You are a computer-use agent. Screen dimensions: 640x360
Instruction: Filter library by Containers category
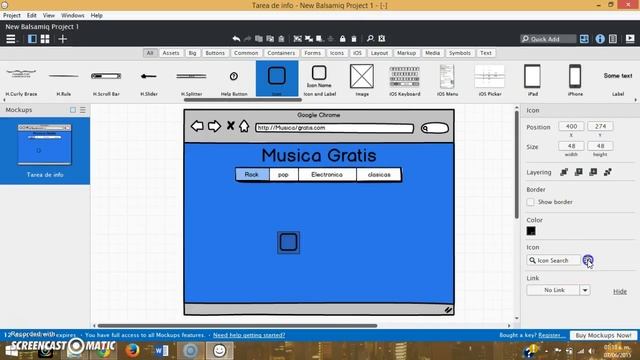pos(281,53)
